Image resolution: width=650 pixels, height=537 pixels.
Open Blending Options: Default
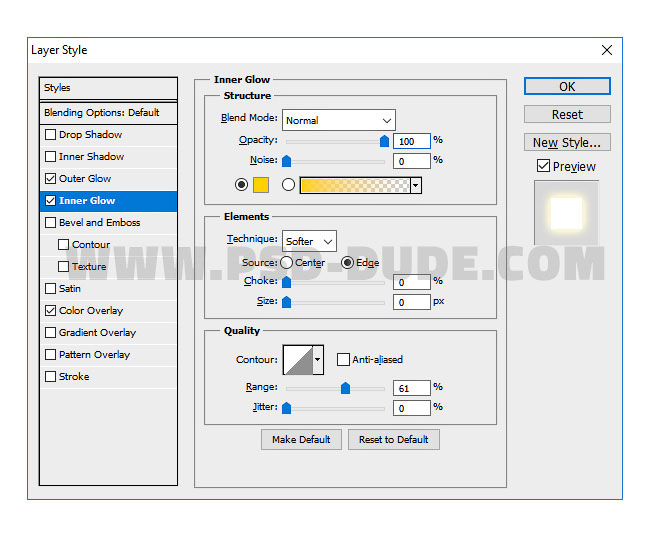tap(108, 113)
